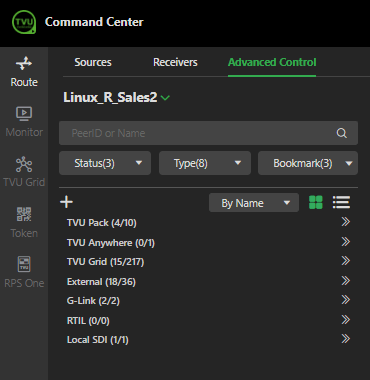Switch to the Receivers tab
Image resolution: width=370 pixels, height=380 pixels.
(175, 62)
